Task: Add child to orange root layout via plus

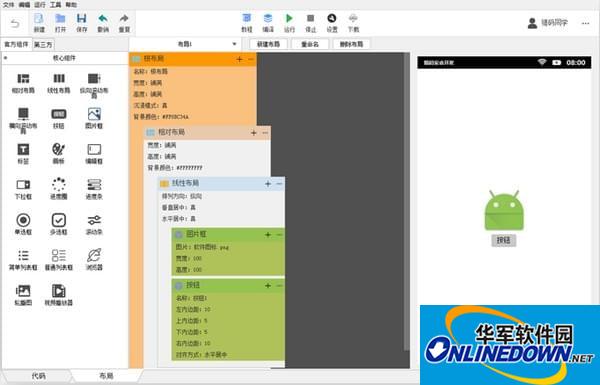Action: (x=239, y=59)
